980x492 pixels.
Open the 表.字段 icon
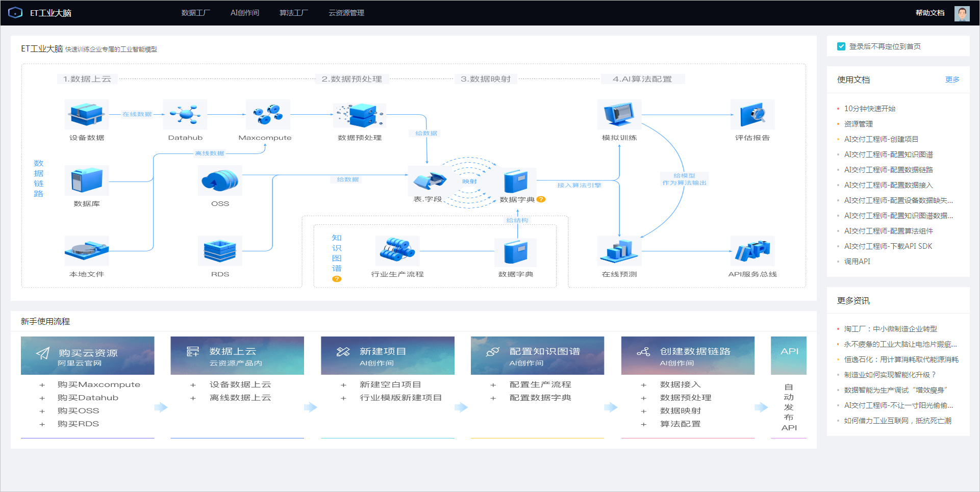[429, 180]
